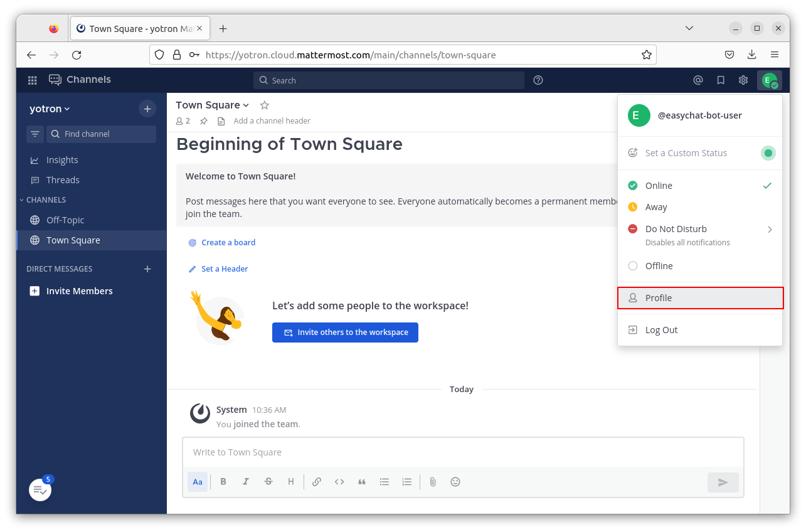Viewport: 806px width, 532px height.
Task: Insert a quote block
Action: click(x=362, y=482)
